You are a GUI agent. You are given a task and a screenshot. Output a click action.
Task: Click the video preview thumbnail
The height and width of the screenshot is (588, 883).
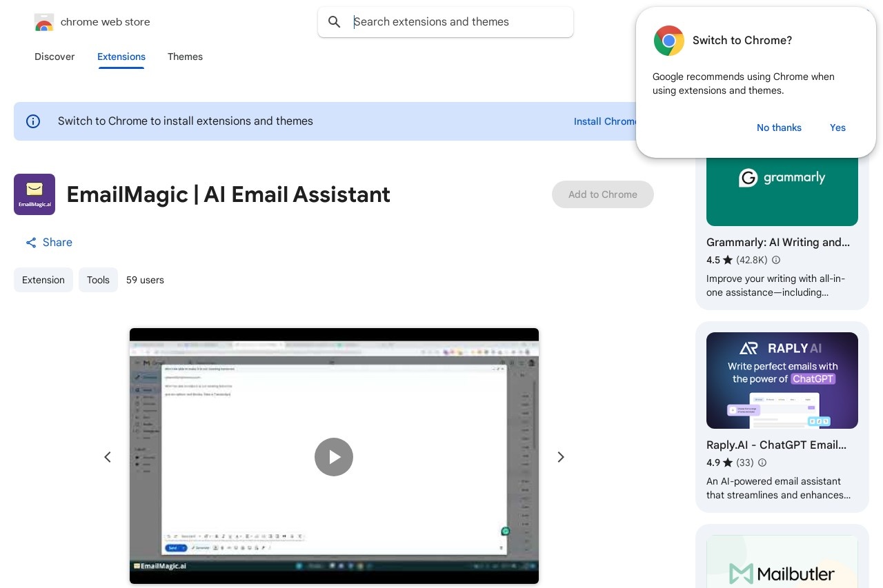pyautogui.click(x=334, y=456)
